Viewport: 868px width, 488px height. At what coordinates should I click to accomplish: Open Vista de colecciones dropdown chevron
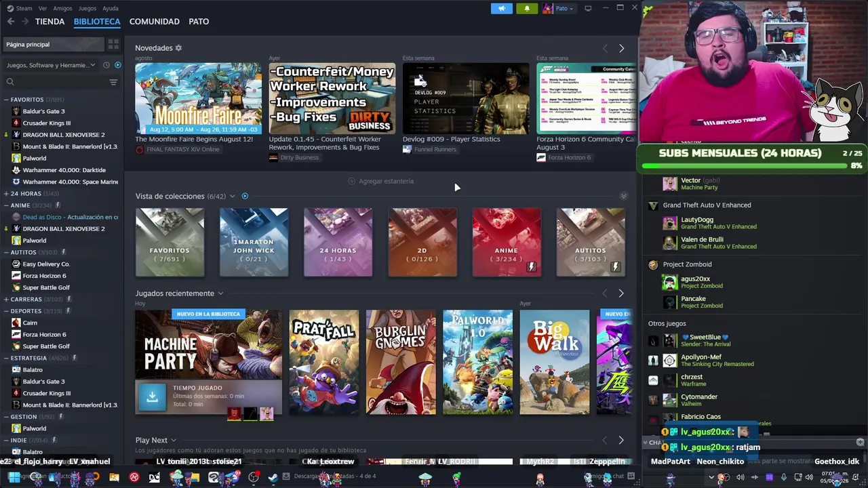tap(233, 197)
